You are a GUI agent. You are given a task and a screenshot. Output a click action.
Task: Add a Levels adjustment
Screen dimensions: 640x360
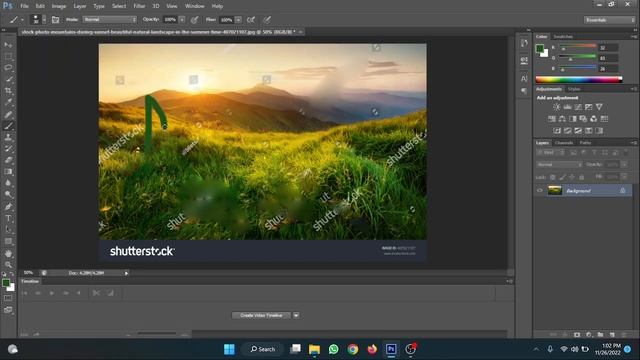(567, 107)
